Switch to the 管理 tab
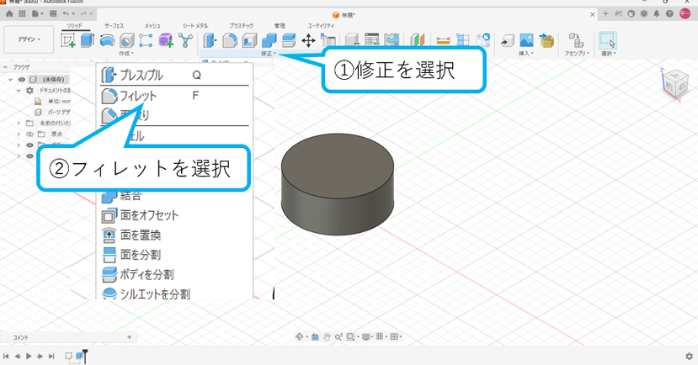This screenshot has width=698, height=365. pyautogui.click(x=280, y=26)
